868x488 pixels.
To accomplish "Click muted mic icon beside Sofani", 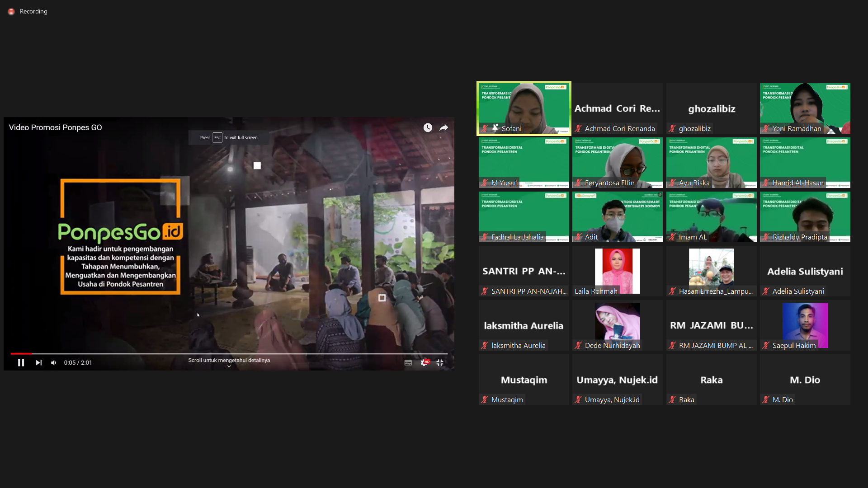I will pos(485,128).
